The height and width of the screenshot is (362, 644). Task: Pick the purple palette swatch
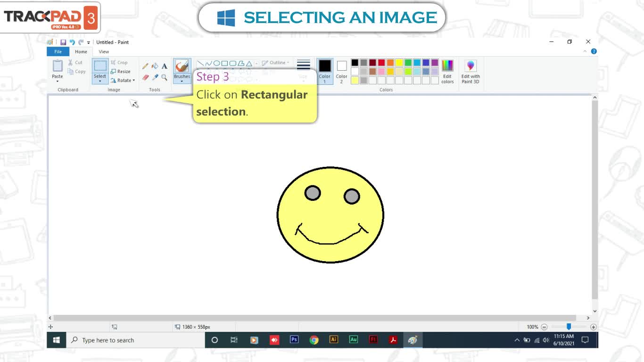(435, 63)
